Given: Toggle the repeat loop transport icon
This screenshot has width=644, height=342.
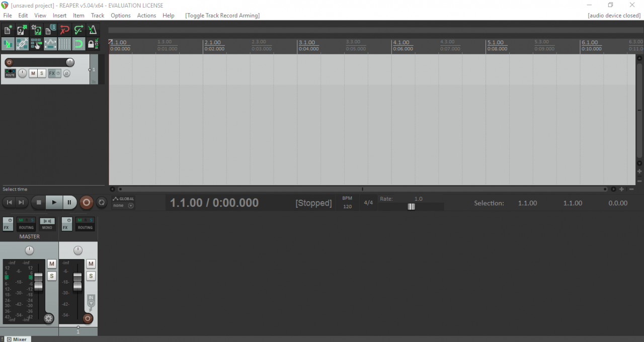Looking at the screenshot, I should pos(102,202).
